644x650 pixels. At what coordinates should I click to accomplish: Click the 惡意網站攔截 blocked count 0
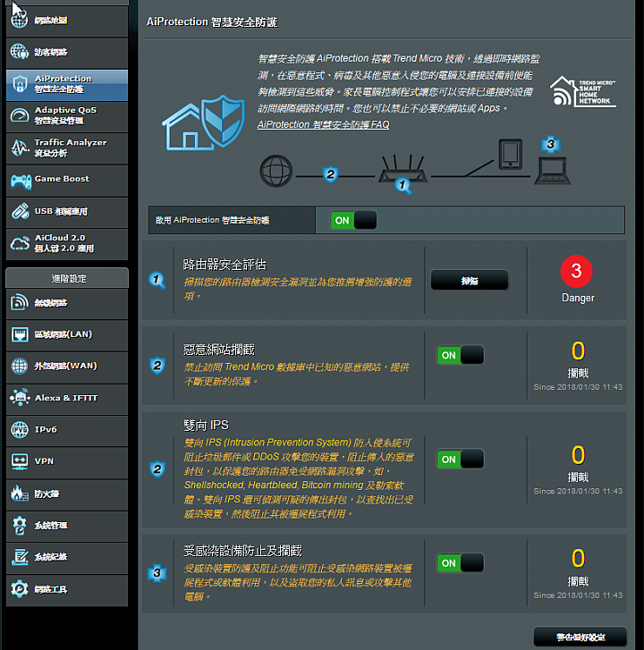point(578,350)
